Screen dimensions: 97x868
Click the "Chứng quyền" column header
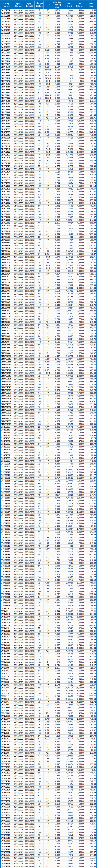6,5
